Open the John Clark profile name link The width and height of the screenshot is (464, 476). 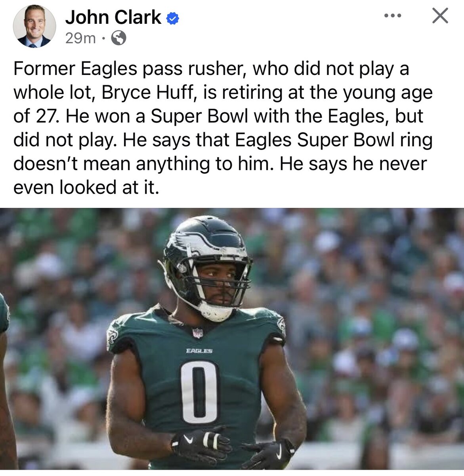[113, 18]
